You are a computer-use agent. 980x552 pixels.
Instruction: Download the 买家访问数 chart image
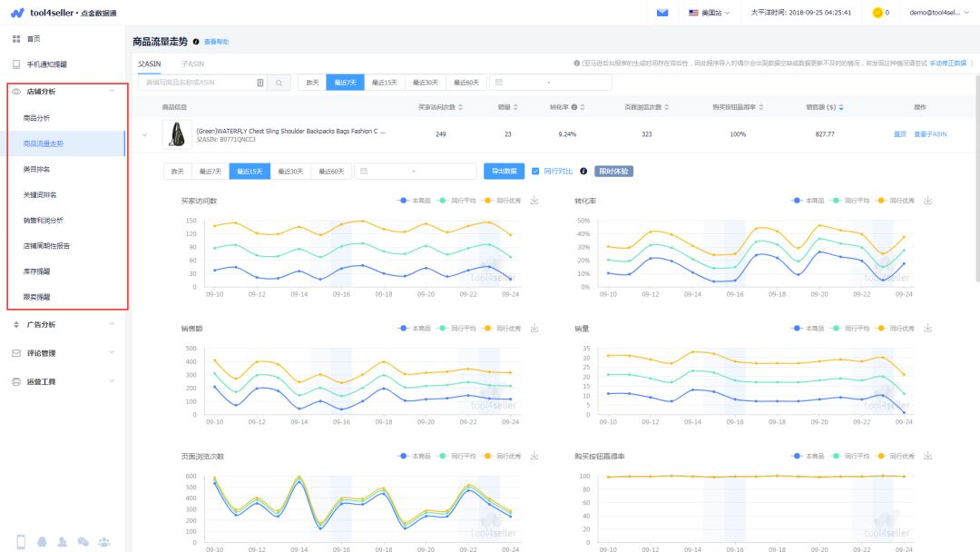point(534,201)
